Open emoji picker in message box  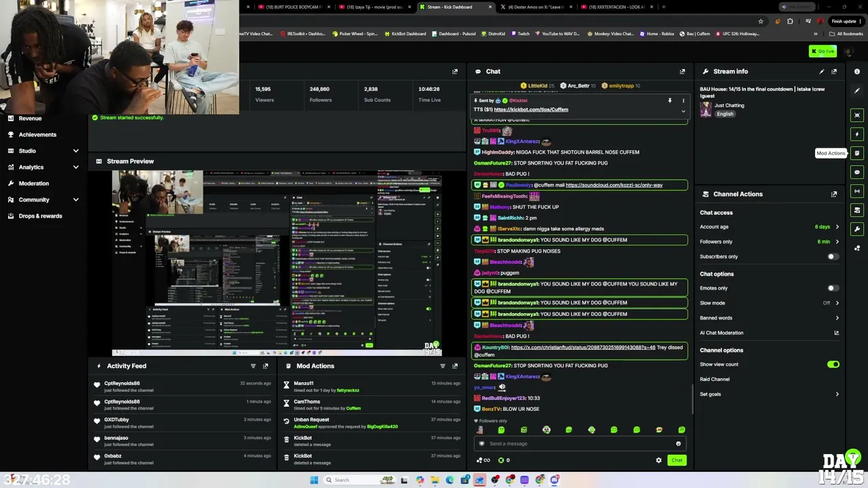pos(678,444)
